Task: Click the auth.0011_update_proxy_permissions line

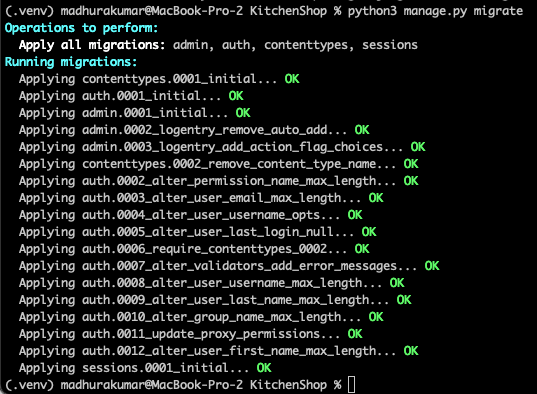Action: (190, 334)
